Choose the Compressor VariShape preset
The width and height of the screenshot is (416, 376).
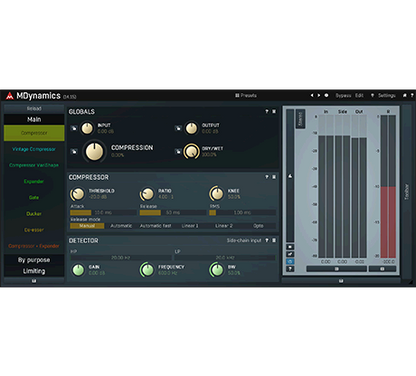pos(34,165)
